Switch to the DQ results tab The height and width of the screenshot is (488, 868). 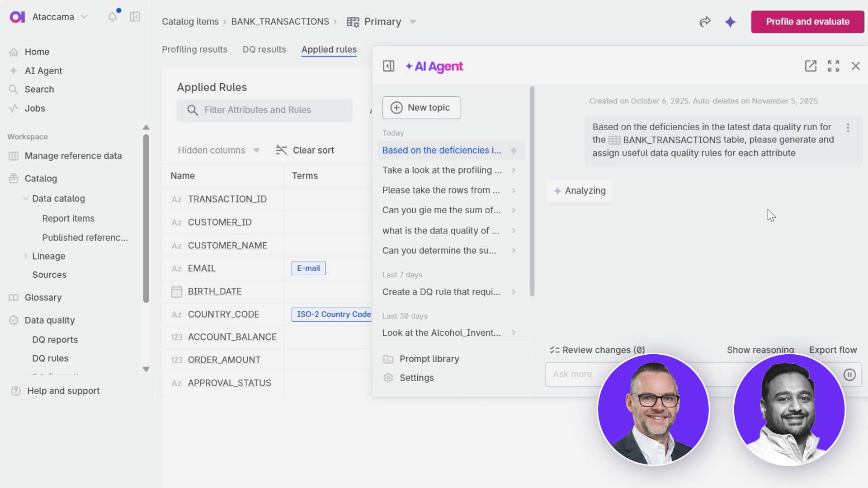point(264,49)
